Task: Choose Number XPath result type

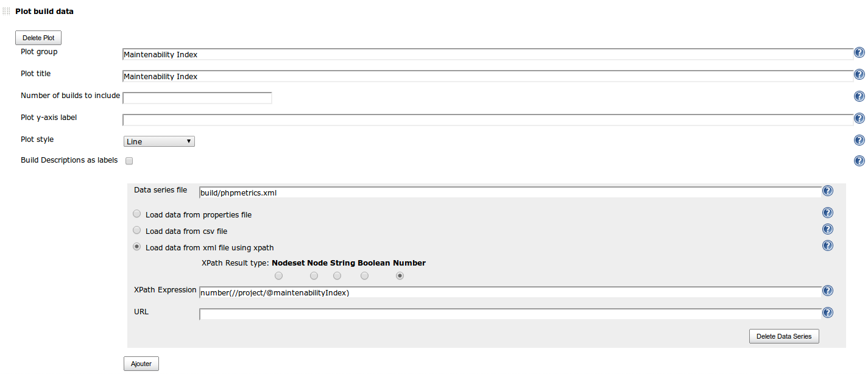Action: (x=400, y=276)
